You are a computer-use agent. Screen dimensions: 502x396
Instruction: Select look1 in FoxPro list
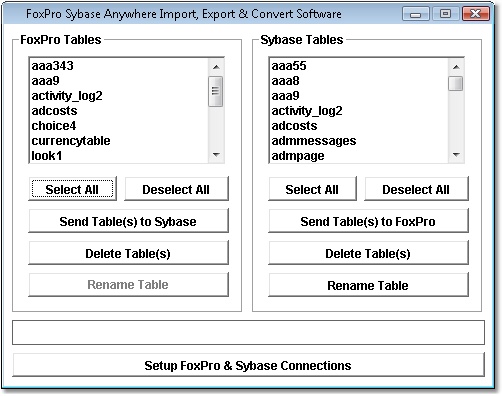point(119,155)
